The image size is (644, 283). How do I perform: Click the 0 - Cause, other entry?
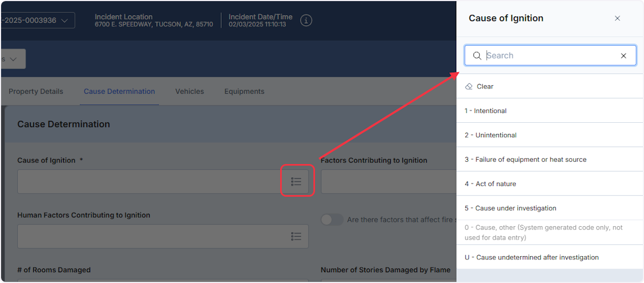tap(550, 233)
